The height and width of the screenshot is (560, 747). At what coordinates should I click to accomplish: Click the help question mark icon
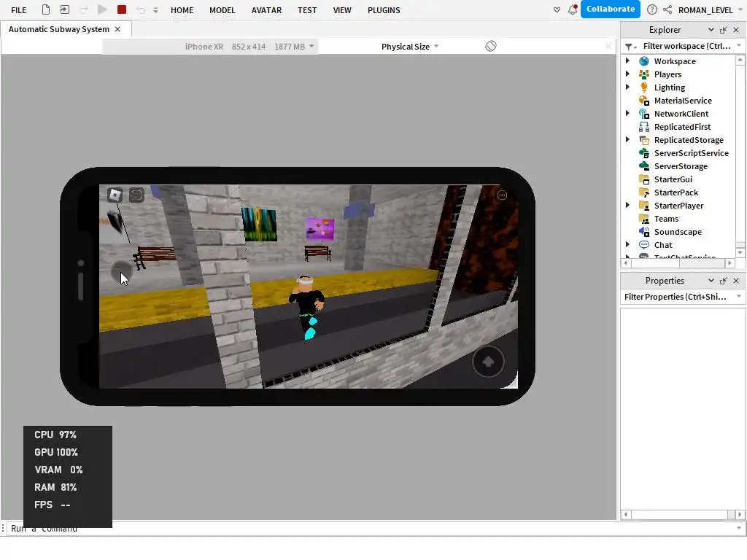tap(651, 9)
